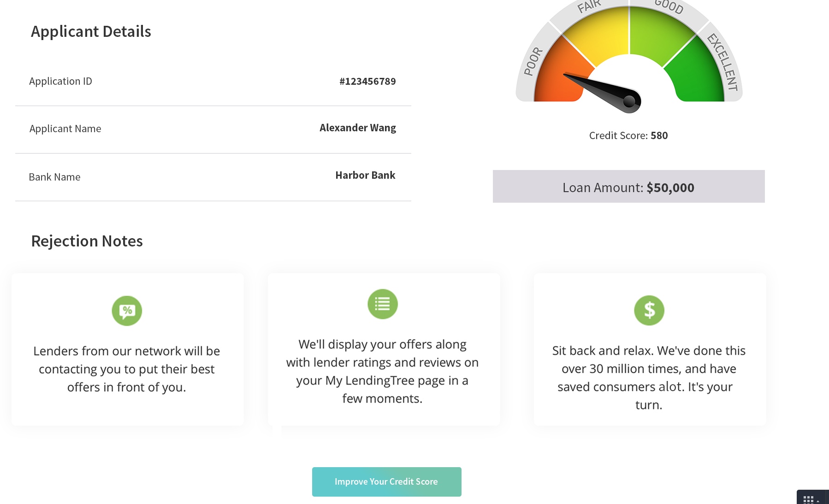Click the Credit Score: 580 text

click(628, 135)
